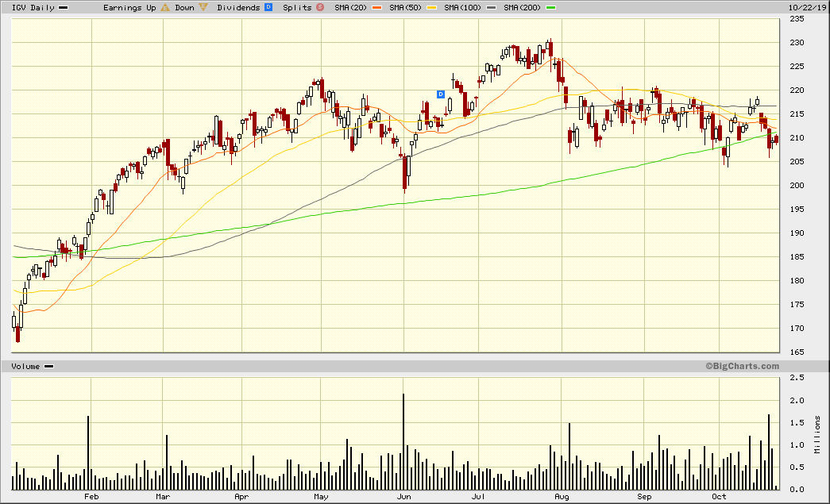Image resolution: width=830 pixels, height=504 pixels.
Task: Click the BigCharts.com copyright link
Action: (741, 366)
